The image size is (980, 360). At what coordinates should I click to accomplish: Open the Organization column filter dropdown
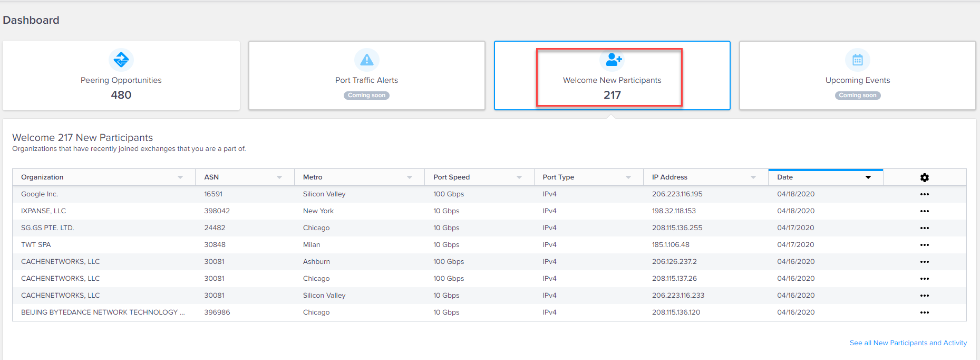pos(180,177)
